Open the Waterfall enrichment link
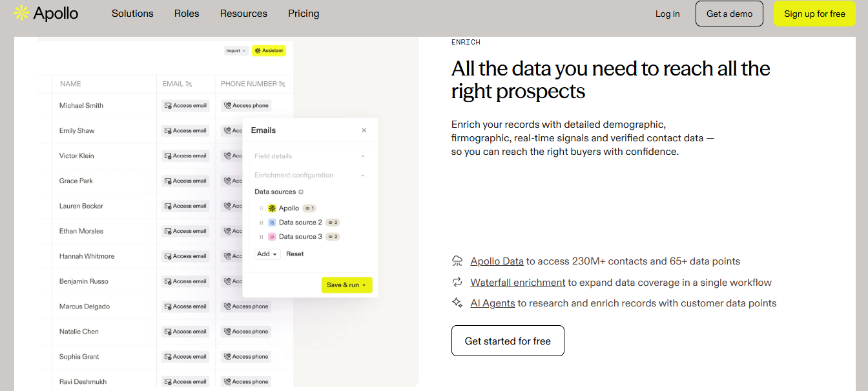 click(x=518, y=282)
